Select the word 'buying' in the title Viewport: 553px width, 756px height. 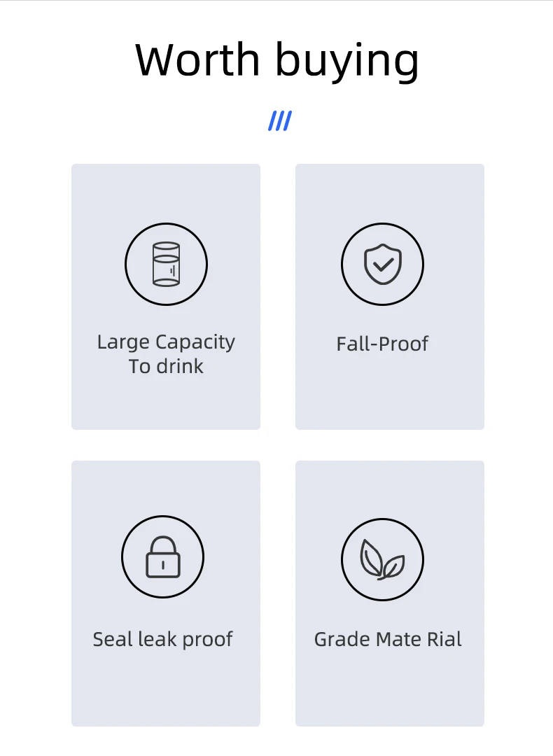click(x=347, y=62)
